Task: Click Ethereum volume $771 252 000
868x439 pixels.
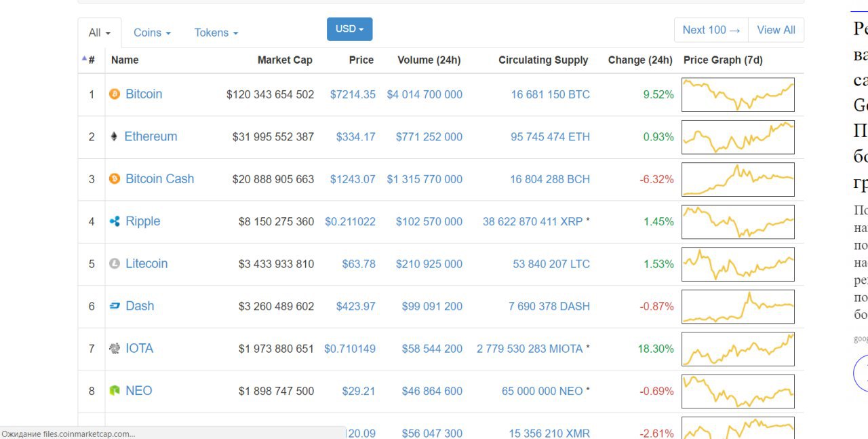Action: 429,137
